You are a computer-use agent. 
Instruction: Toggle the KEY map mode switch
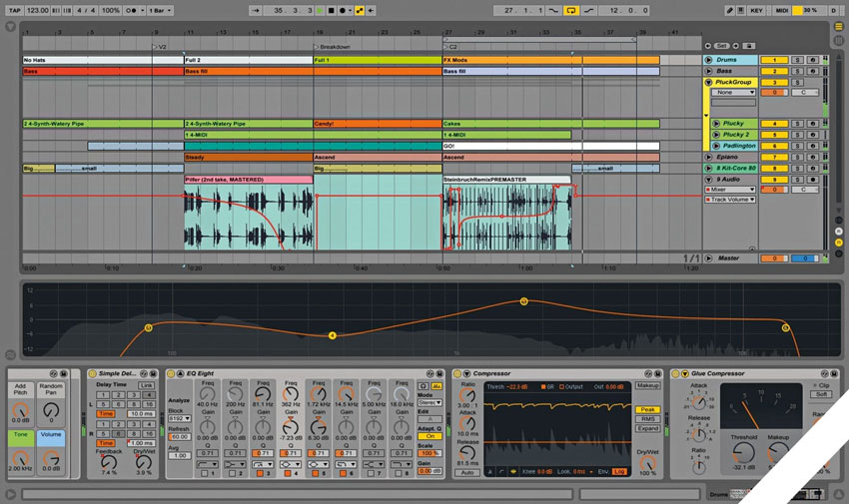756,9
